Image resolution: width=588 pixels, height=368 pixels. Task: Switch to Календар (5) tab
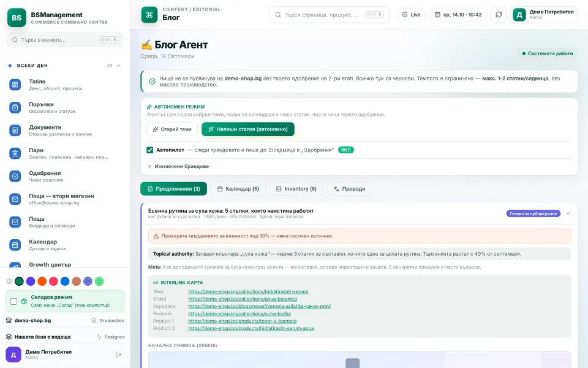click(x=238, y=189)
